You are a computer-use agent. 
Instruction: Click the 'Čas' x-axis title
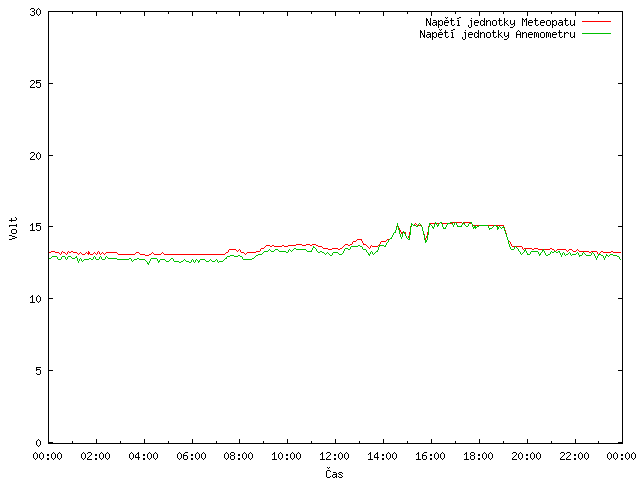click(x=334, y=473)
